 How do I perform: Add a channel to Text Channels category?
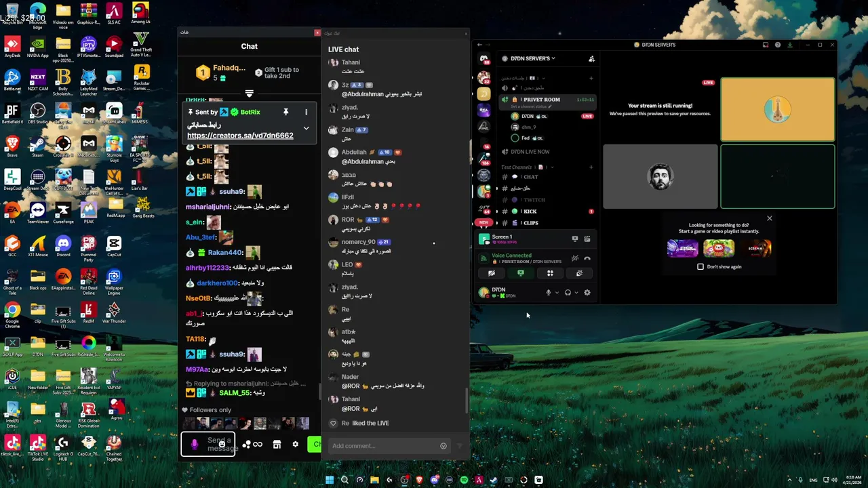[x=591, y=167]
